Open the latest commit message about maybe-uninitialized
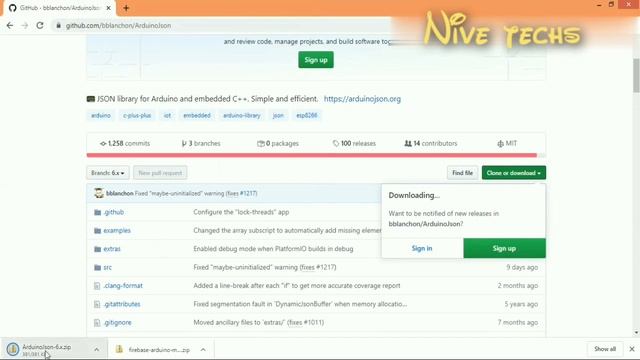The height and width of the screenshot is (360, 640). point(196,193)
